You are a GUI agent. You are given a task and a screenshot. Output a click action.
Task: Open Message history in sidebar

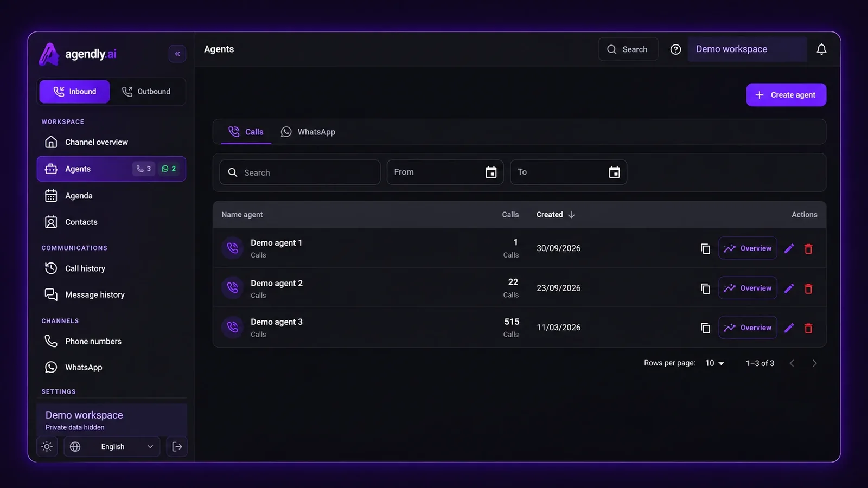[x=111, y=294]
